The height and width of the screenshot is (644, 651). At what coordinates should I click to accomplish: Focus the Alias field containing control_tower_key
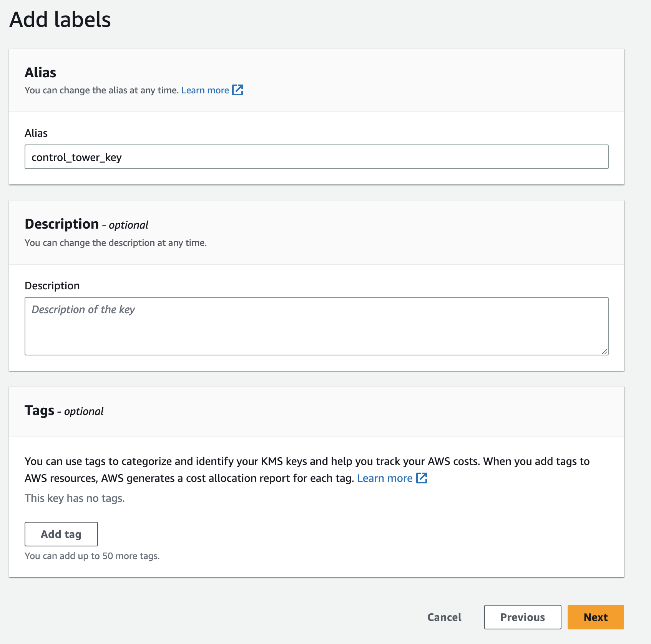(x=316, y=157)
